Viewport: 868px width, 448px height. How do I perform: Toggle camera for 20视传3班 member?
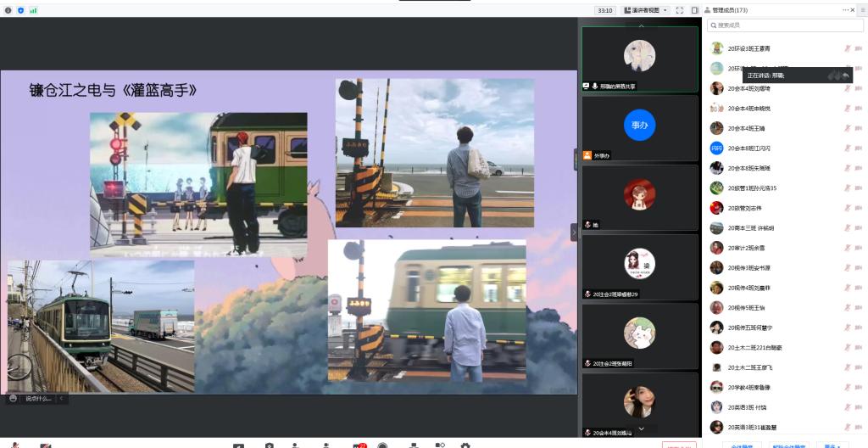859,268
